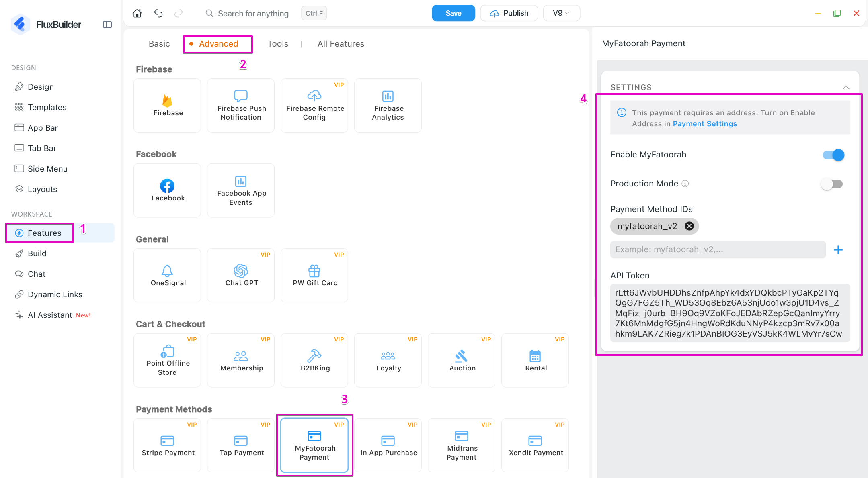868x478 pixels.
Task: Open Tap Payment settings
Action: 241,445
